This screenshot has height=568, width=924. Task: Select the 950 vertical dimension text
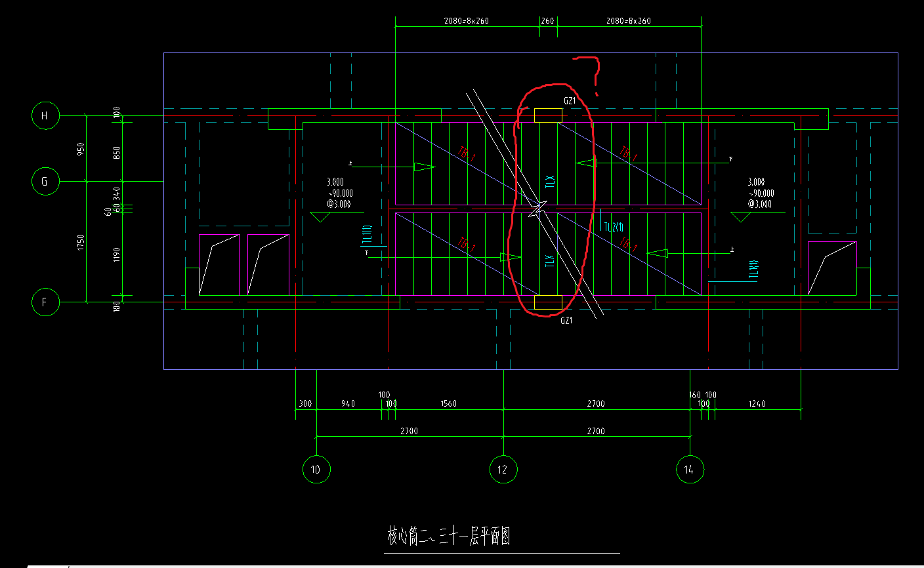coord(81,149)
